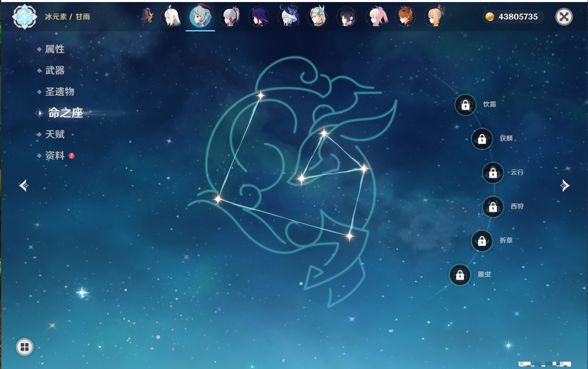
Task: Select the 命之座 constellation menu item
Action: [x=66, y=113]
